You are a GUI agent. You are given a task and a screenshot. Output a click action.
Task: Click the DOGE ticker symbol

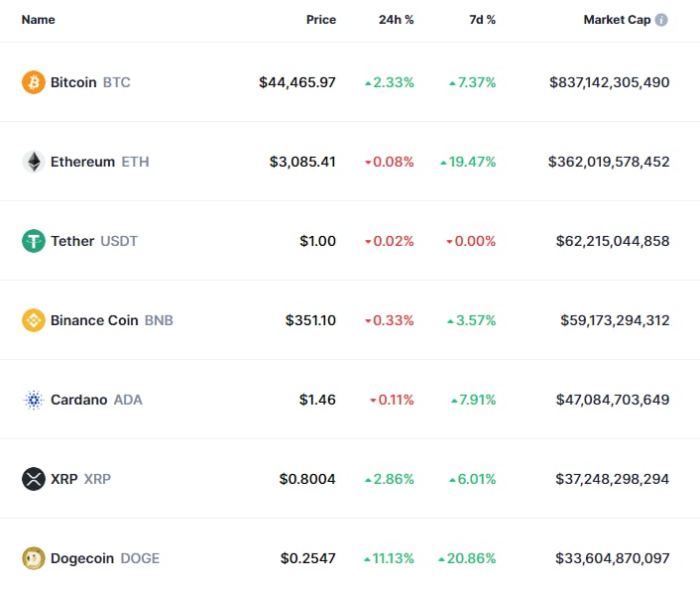point(140,558)
